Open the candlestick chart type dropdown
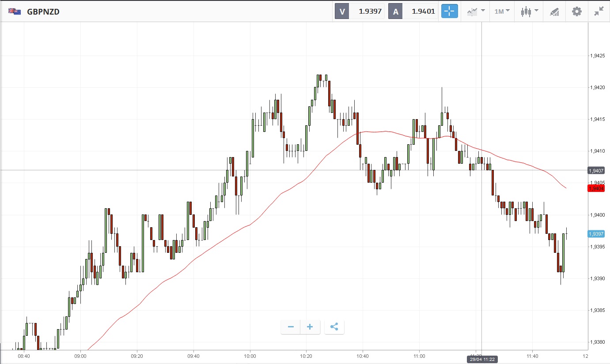This screenshot has height=364, width=610. [x=529, y=11]
